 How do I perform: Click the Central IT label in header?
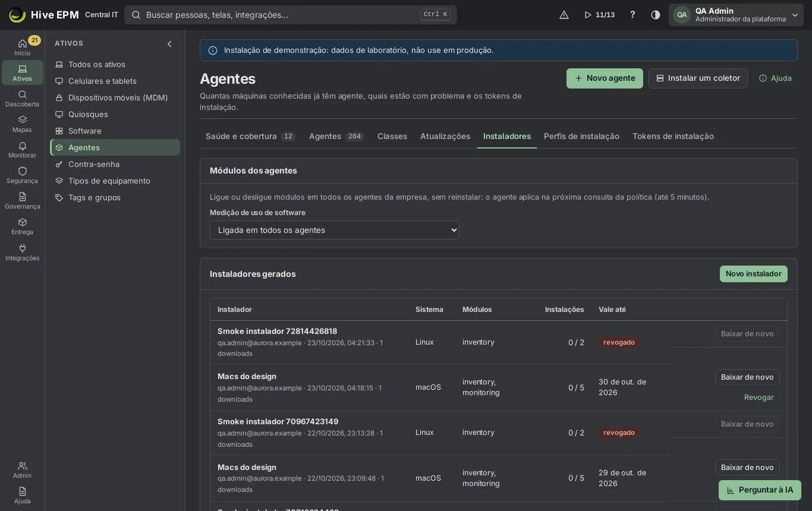click(102, 15)
